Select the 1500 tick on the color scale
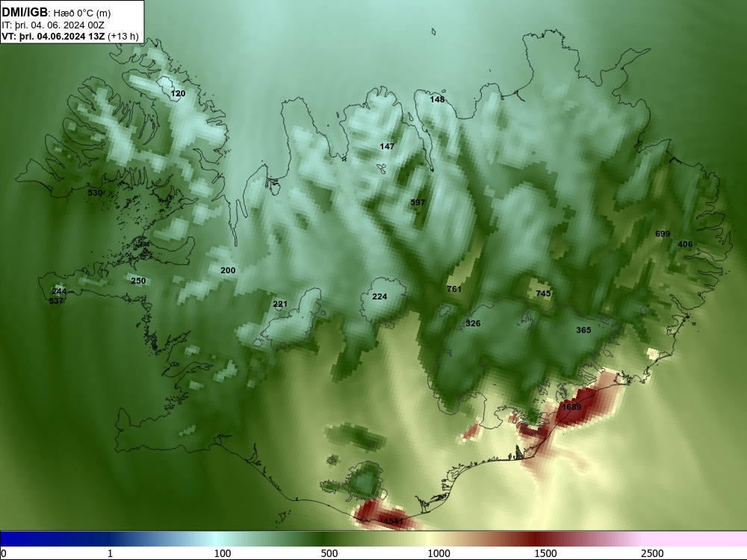This screenshot has width=747, height=560. coord(545,553)
